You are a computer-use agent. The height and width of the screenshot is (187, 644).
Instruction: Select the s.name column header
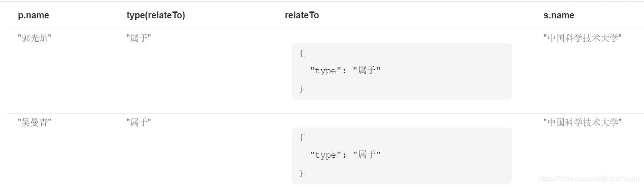559,16
